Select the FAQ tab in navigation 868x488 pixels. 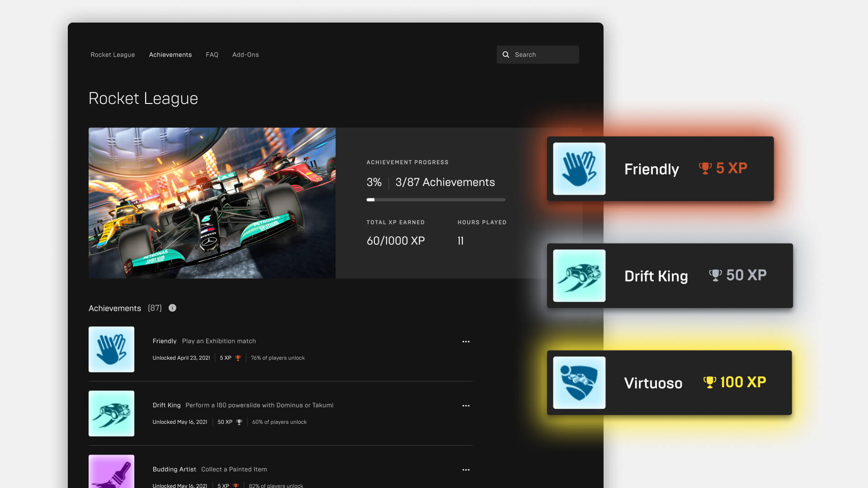coord(212,54)
